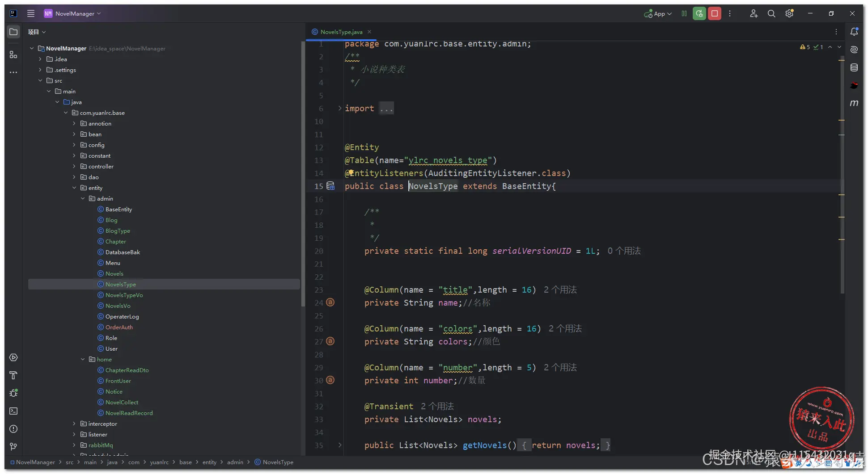This screenshot has height=474, width=868.
Task: Open the main hamburger menu
Action: (x=31, y=13)
